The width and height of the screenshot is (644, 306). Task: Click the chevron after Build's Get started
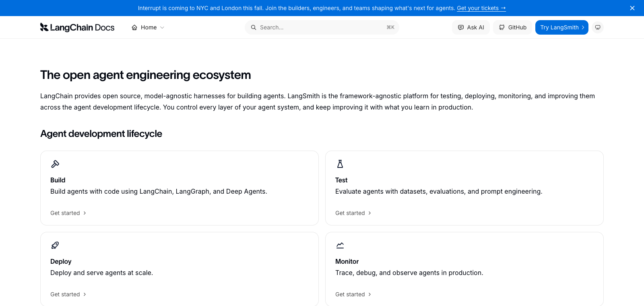85,213
